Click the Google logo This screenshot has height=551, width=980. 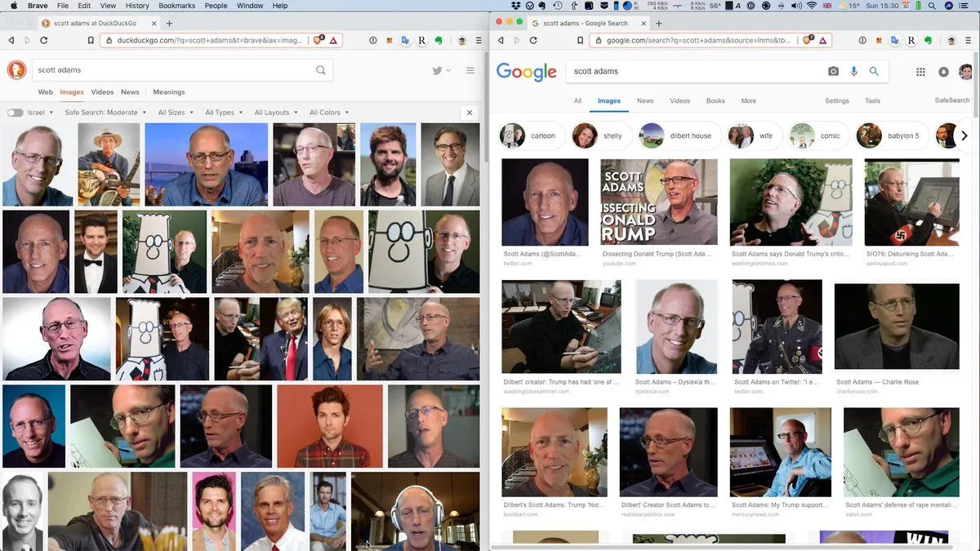point(526,72)
